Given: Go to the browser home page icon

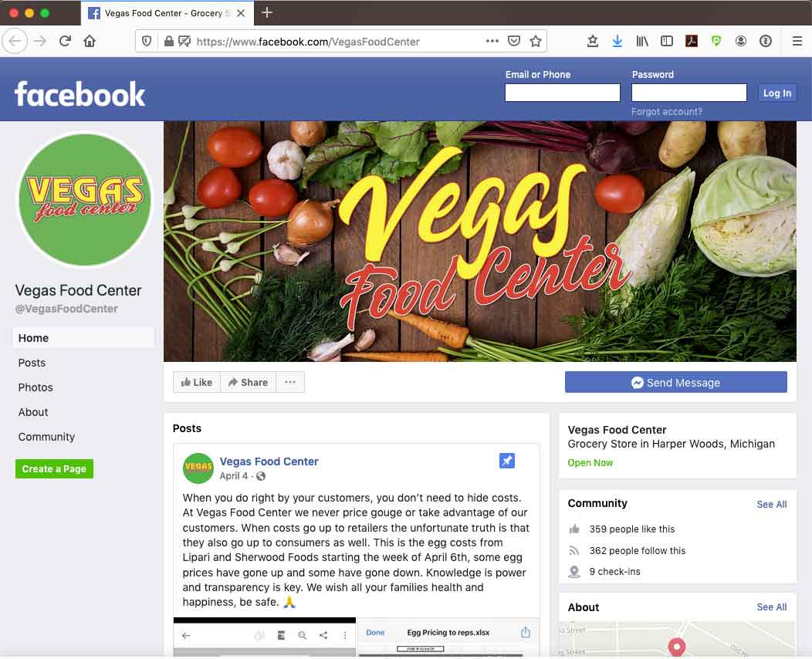Looking at the screenshot, I should [90, 41].
